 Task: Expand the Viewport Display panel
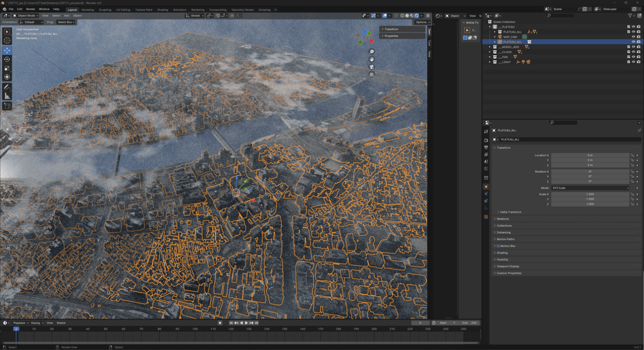pos(566,266)
